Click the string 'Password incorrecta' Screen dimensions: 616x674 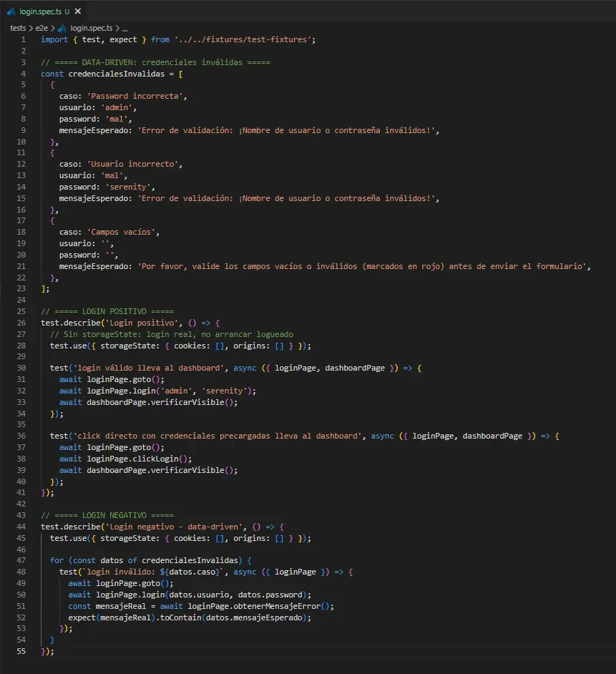pos(135,97)
